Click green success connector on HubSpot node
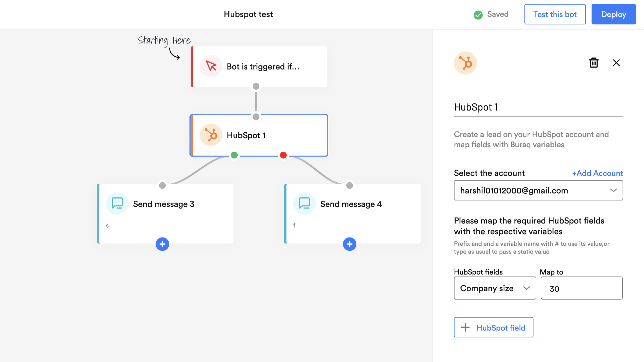The height and width of the screenshot is (362, 644). click(x=234, y=155)
